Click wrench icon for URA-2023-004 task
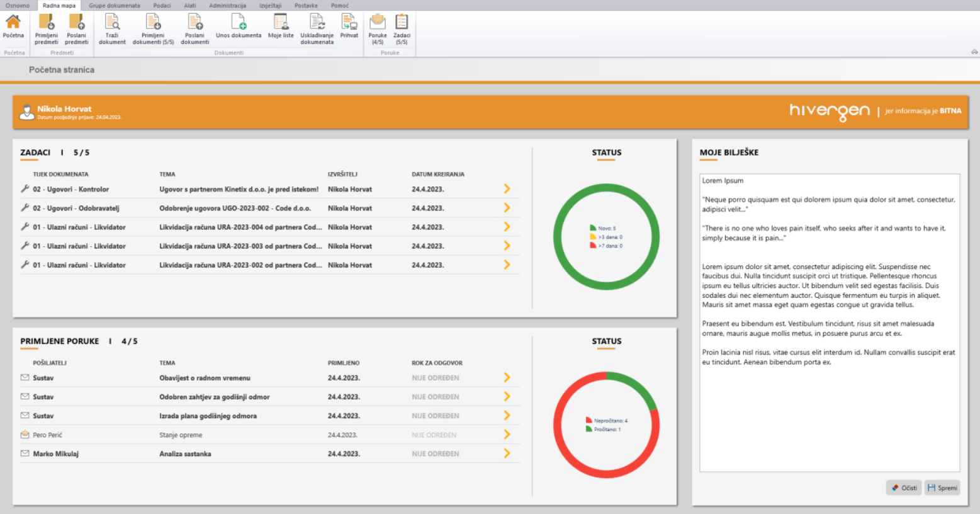 (25, 227)
